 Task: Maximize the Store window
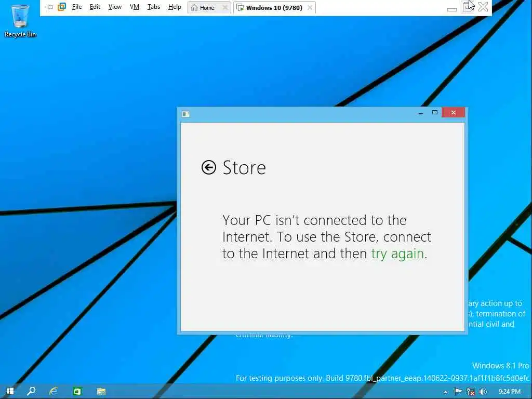(435, 113)
